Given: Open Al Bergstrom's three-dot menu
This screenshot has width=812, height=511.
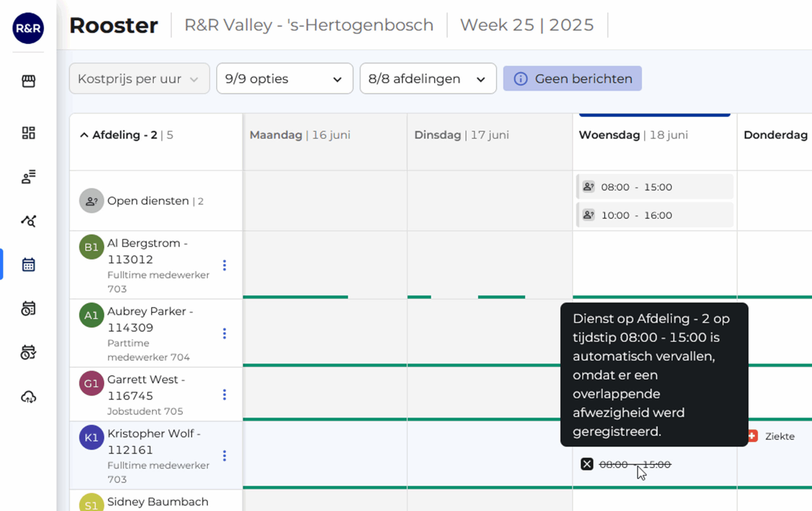Looking at the screenshot, I should (x=224, y=265).
